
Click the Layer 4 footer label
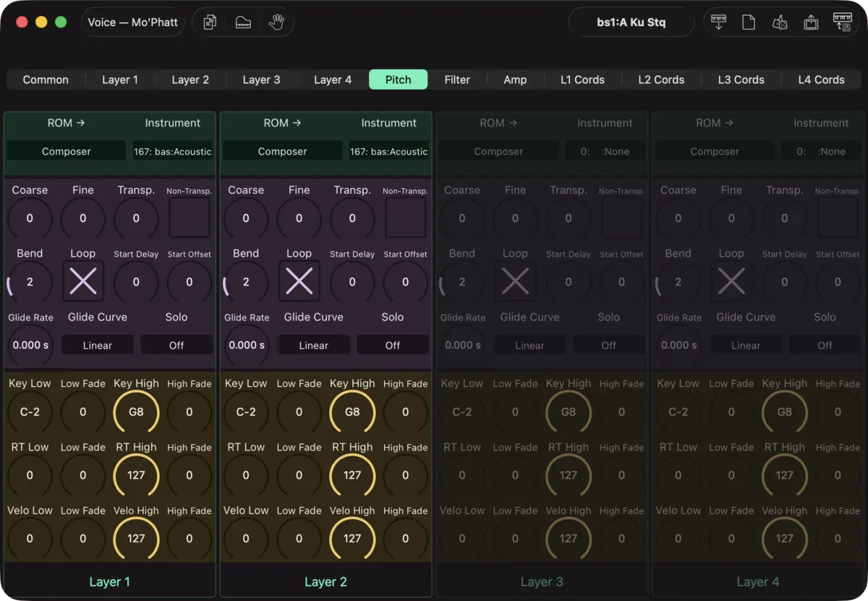tap(758, 581)
